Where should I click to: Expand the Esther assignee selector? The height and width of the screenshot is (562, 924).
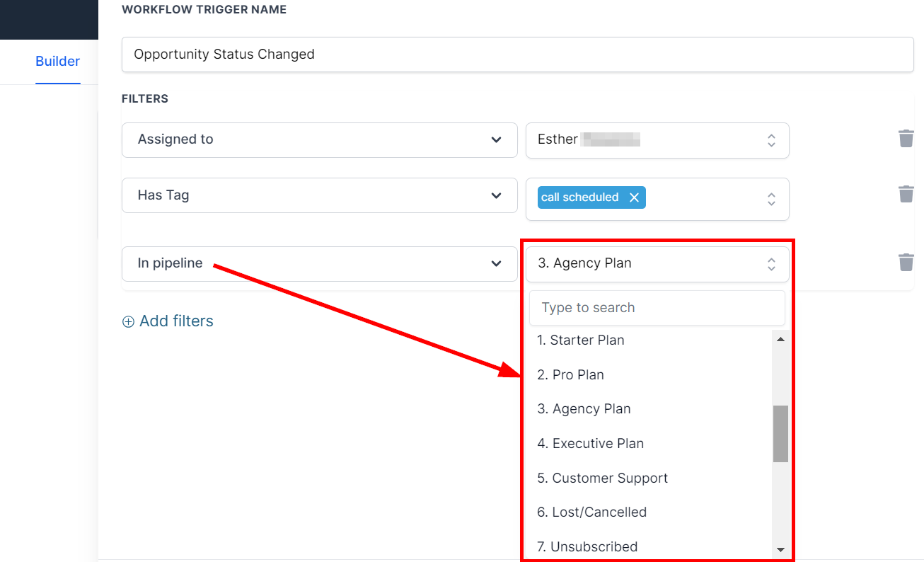770,140
